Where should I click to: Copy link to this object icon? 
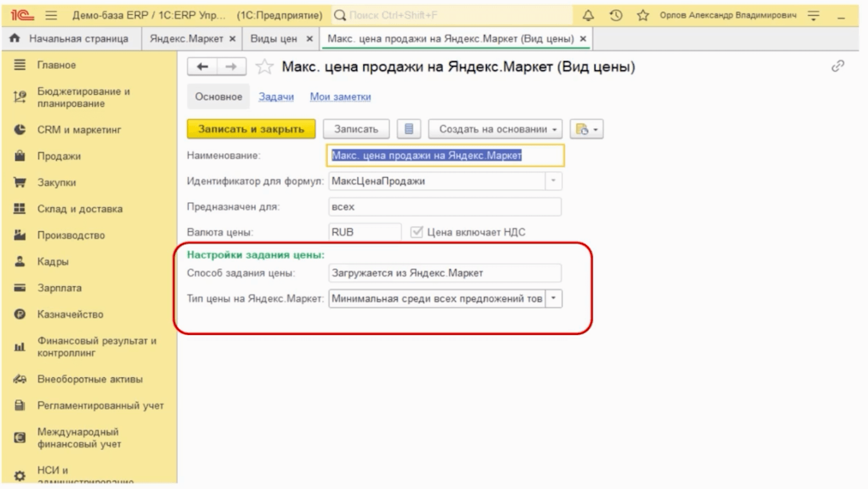click(x=837, y=66)
